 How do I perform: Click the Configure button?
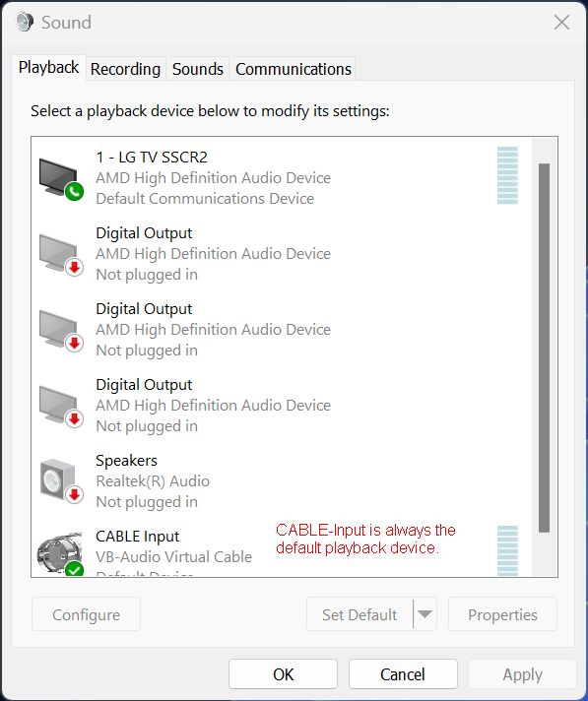coord(86,614)
